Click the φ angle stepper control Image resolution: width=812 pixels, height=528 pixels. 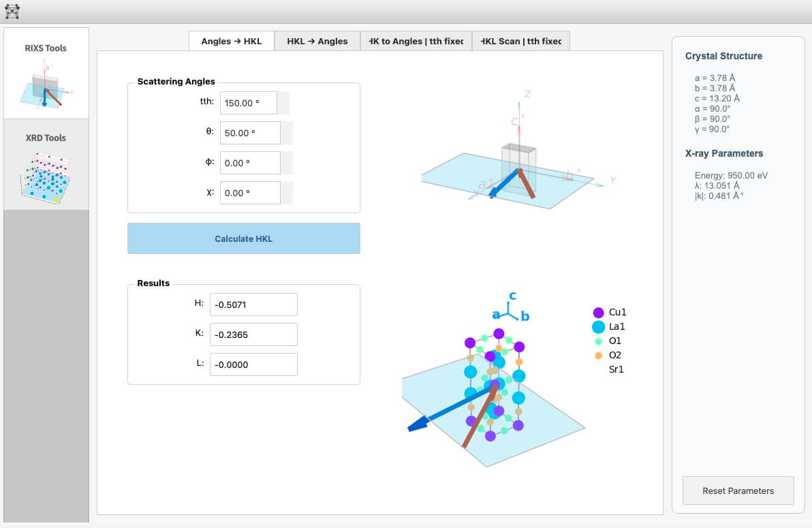(287, 163)
